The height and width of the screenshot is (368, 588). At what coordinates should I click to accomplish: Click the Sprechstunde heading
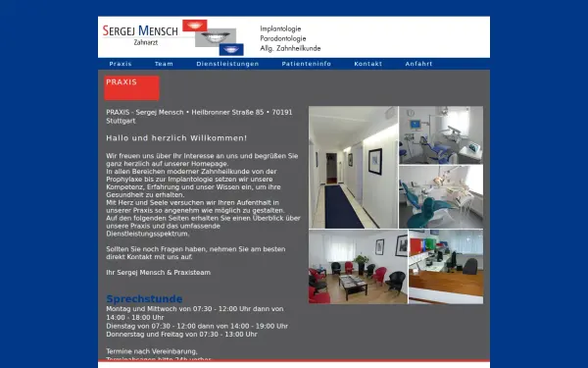[x=144, y=299]
